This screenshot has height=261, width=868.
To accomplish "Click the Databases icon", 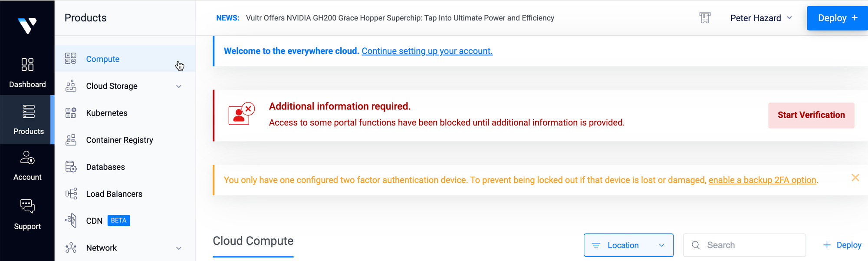I will (x=71, y=167).
